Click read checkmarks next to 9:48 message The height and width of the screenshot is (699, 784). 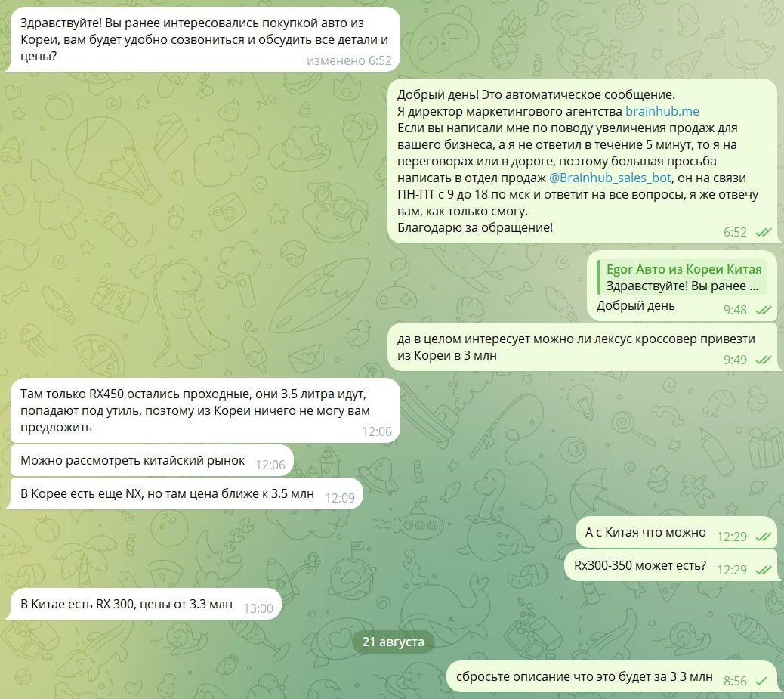(763, 311)
